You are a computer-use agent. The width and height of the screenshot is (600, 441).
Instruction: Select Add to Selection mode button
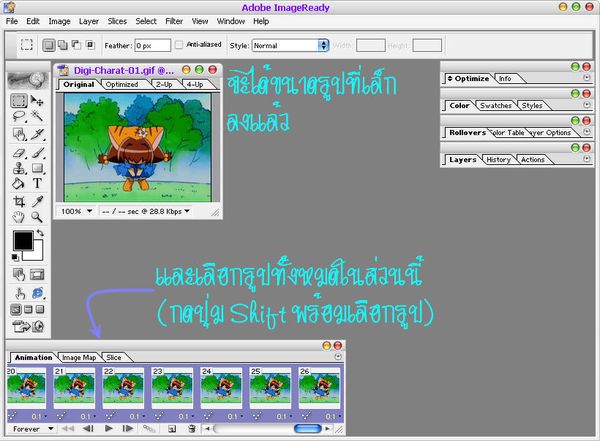click(62, 45)
